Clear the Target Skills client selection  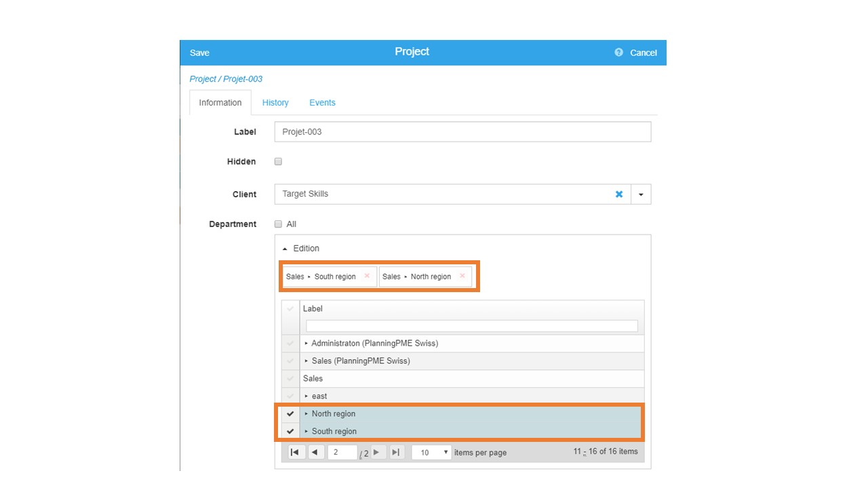pyautogui.click(x=618, y=195)
